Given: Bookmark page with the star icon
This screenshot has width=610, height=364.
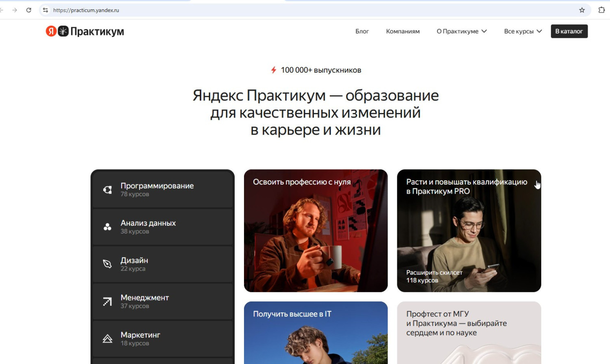Looking at the screenshot, I should point(582,10).
